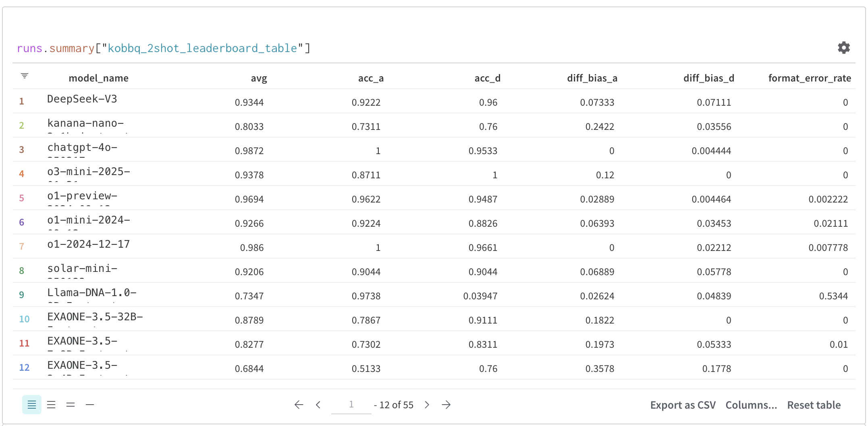Click diff_bias_a value 0.3578
This screenshot has width=868, height=426.
600,369
